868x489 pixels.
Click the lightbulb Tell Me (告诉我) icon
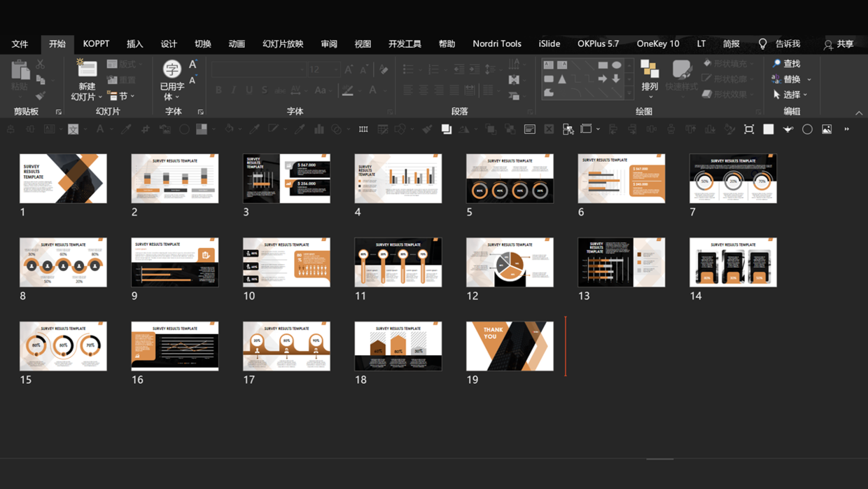point(763,43)
